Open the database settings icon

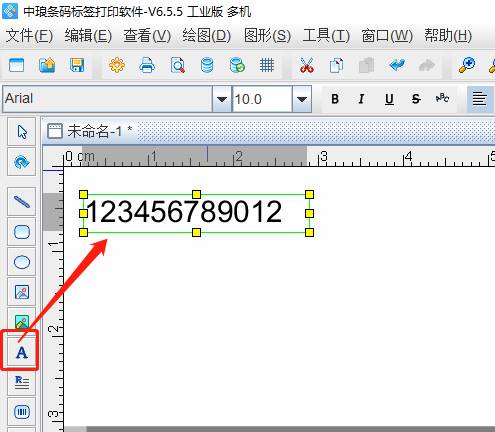[207, 65]
